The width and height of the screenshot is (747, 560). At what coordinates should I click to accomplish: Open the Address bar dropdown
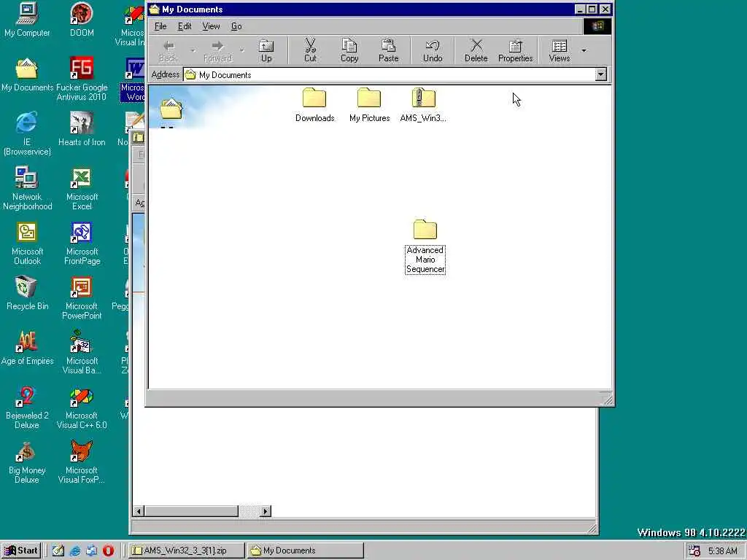[601, 74]
